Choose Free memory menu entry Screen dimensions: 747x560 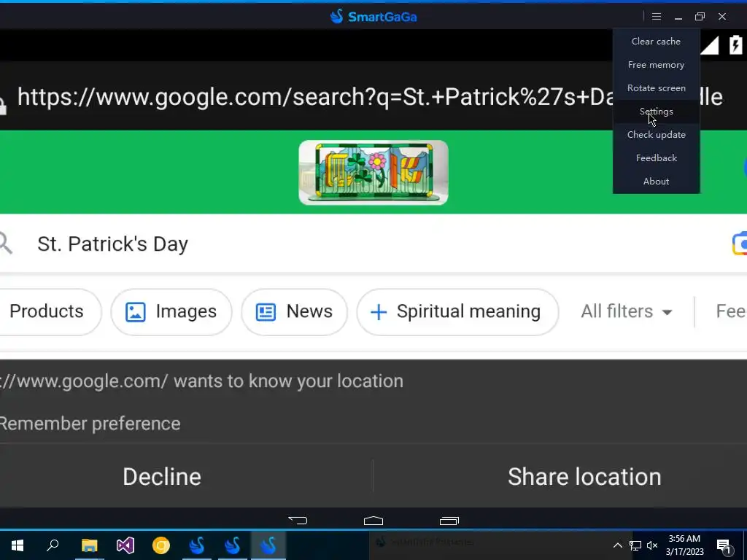tap(656, 65)
